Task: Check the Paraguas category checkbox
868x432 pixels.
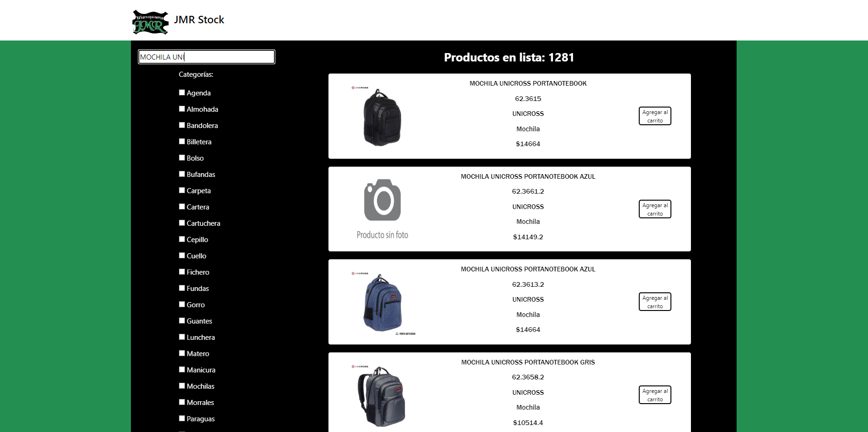Action: click(x=182, y=418)
